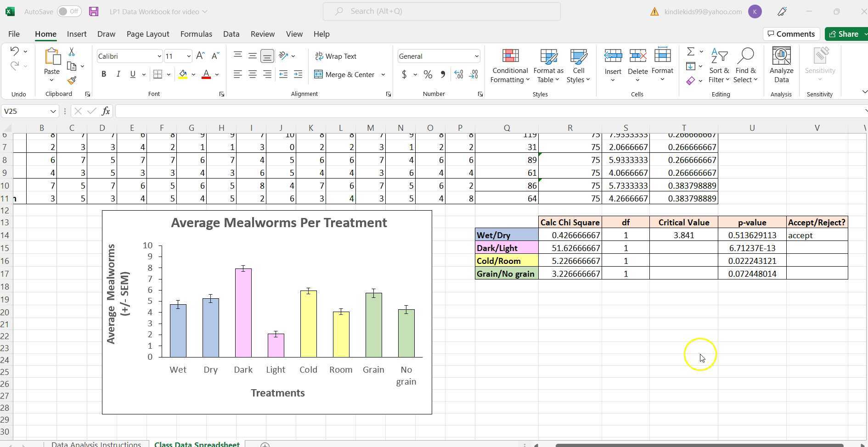Image resolution: width=868 pixels, height=447 pixels.
Task: Click the Increase Font Size icon
Action: [x=200, y=56]
